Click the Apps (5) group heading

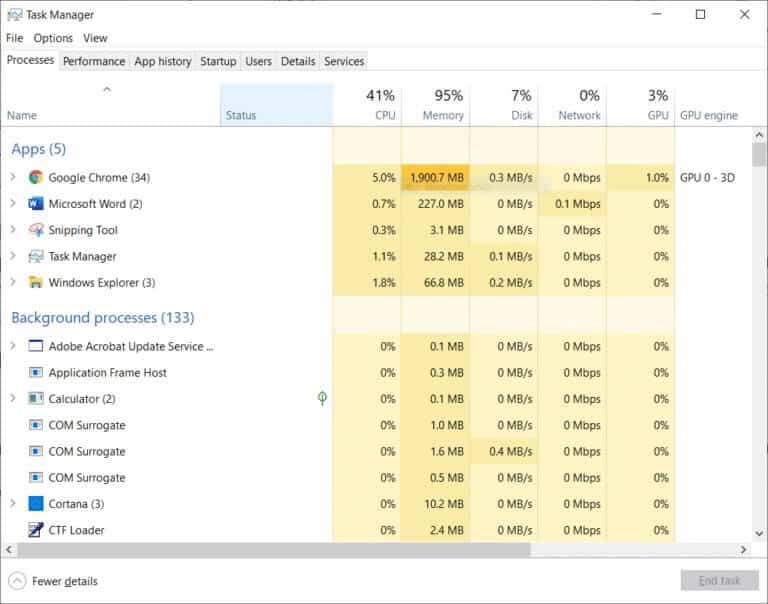pyautogui.click(x=39, y=149)
